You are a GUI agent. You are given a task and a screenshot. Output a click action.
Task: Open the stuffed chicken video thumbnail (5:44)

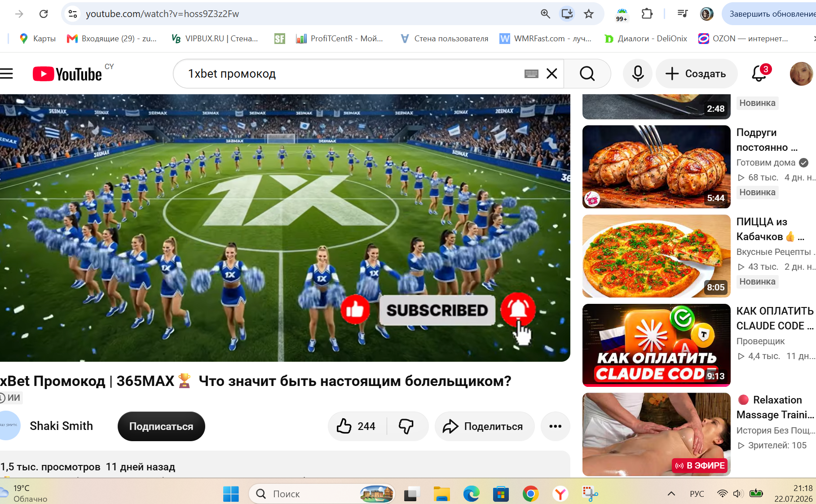click(x=657, y=167)
